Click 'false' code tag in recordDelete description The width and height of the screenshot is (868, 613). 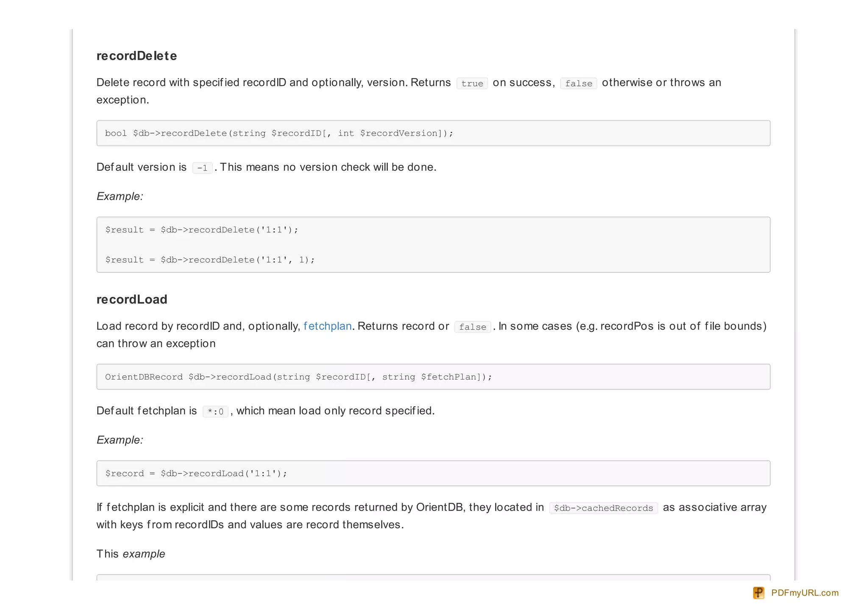[579, 83]
